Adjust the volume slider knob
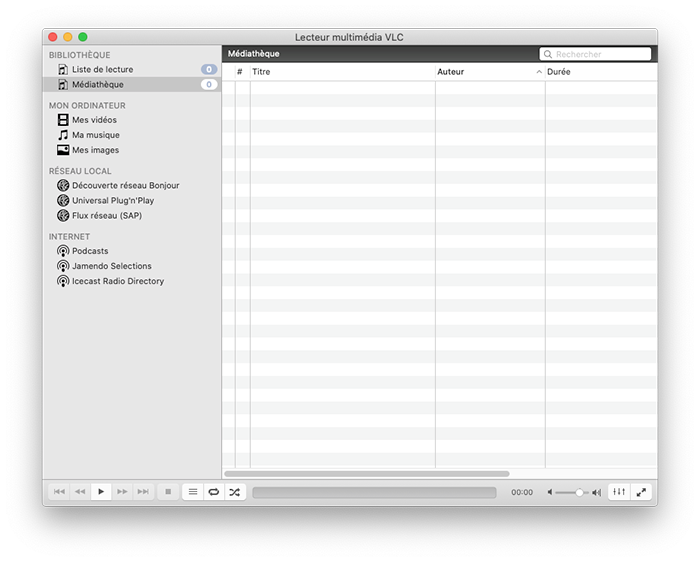This screenshot has width=700, height=562. 579,492
